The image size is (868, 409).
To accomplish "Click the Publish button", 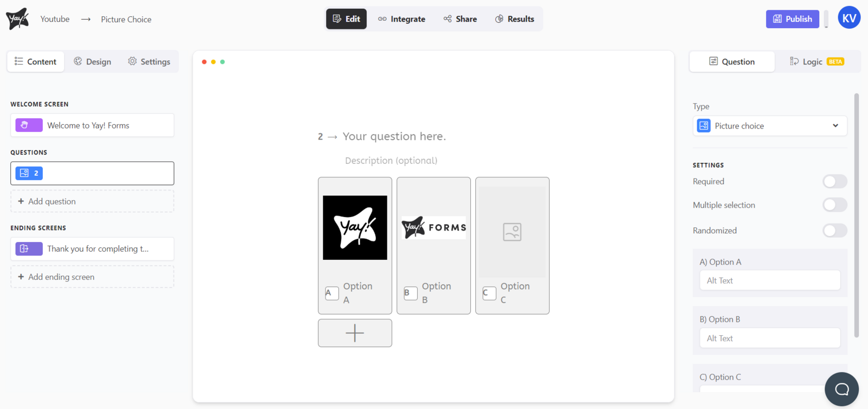I will coord(792,19).
